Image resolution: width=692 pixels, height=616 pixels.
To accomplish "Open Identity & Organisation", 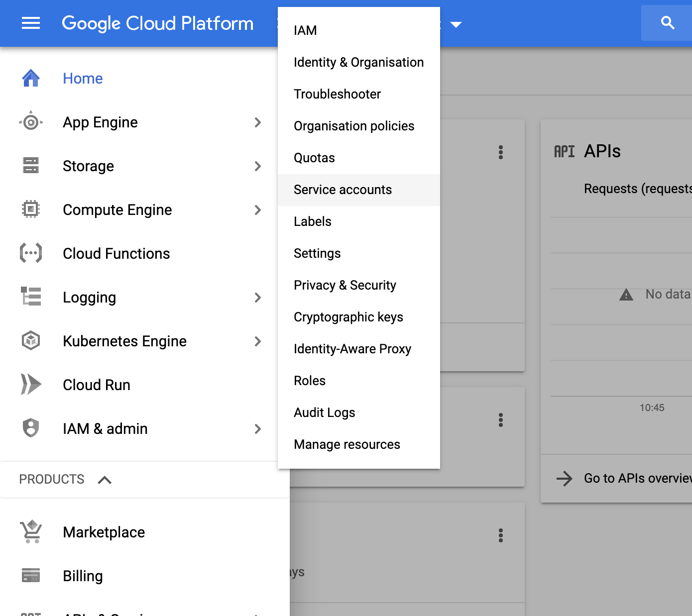I will pyautogui.click(x=359, y=62).
